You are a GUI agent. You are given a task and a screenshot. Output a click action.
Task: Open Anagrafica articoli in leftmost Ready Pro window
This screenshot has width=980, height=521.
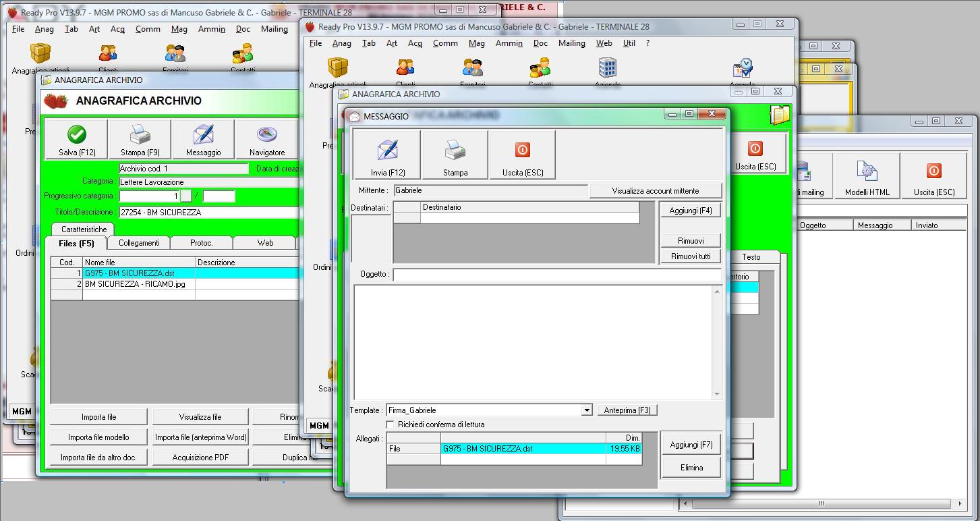click(x=40, y=53)
